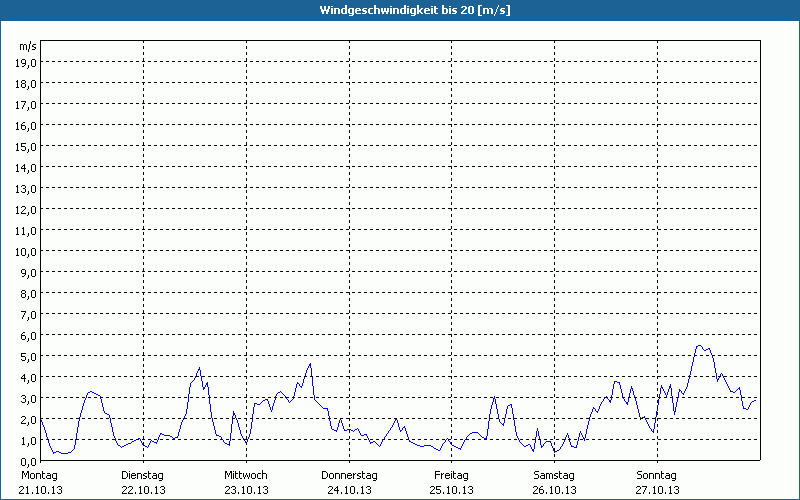Select the 'Samstag' day label

tap(554, 476)
